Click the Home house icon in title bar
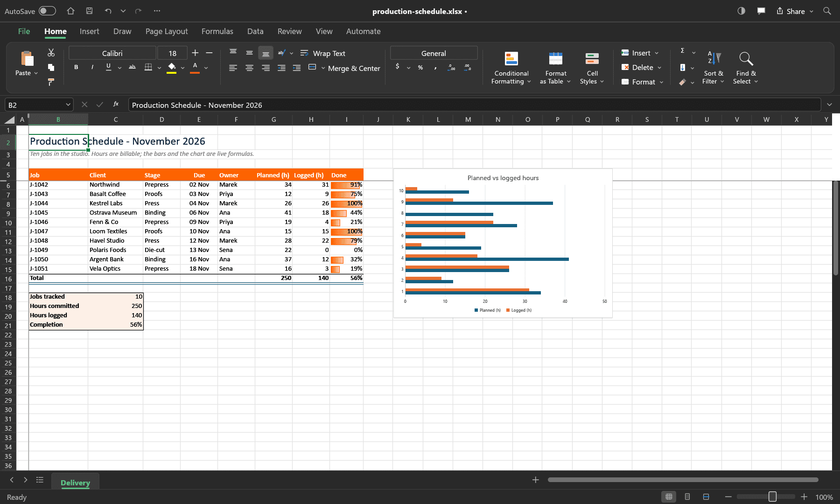The height and width of the screenshot is (504, 840). pos(70,11)
